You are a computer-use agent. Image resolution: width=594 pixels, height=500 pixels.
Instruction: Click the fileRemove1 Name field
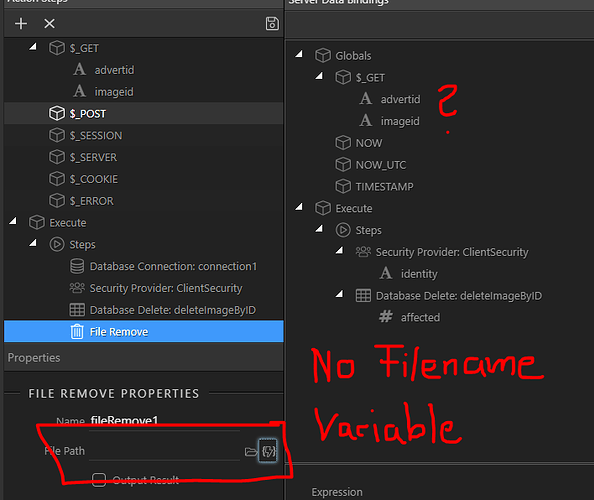point(165,420)
